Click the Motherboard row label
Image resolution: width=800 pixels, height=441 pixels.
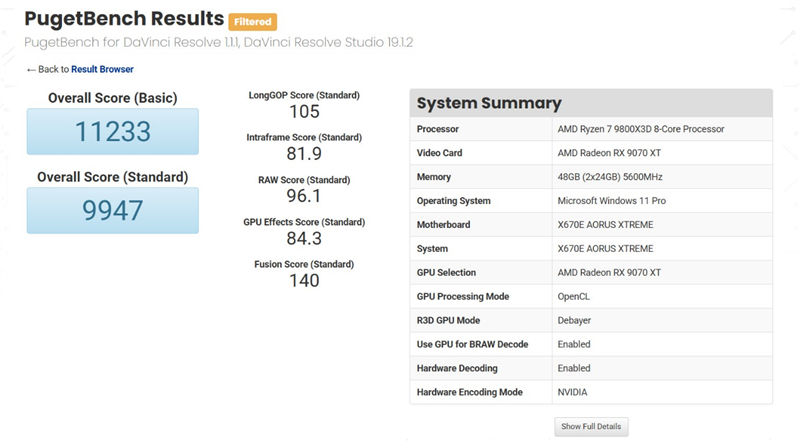coord(443,225)
